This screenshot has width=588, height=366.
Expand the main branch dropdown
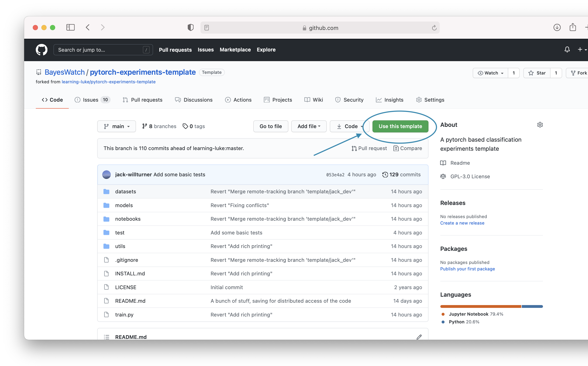pos(117,126)
